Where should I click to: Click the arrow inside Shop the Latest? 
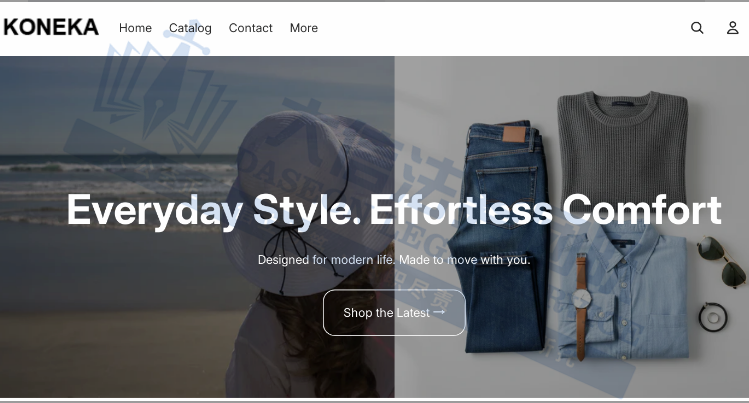pos(439,312)
